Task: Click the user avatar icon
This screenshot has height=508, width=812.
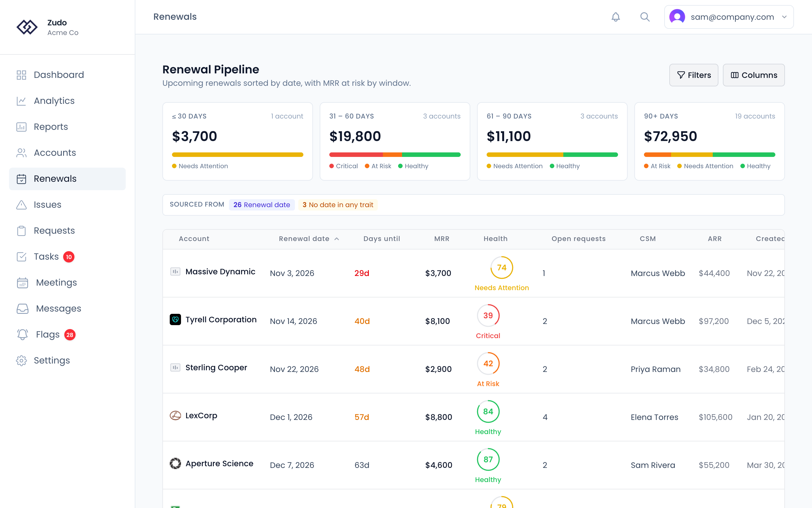Action: [x=677, y=17]
